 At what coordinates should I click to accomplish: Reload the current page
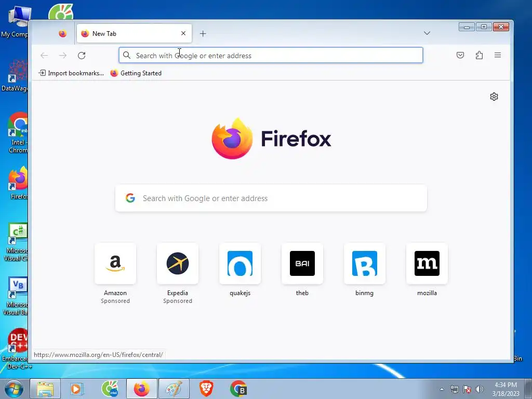(82, 55)
